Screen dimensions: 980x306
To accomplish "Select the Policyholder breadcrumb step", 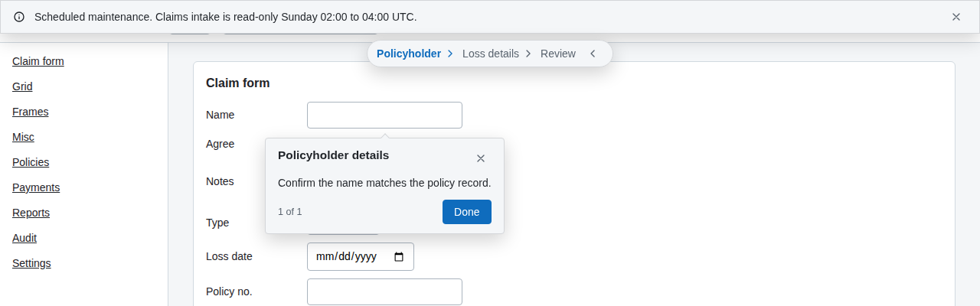I will [x=409, y=54].
